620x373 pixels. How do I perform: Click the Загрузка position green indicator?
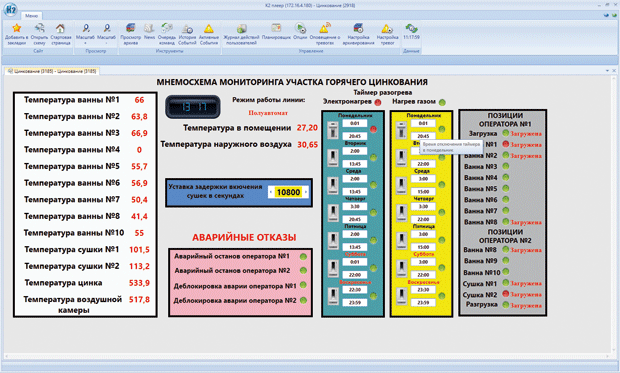pyautogui.click(x=505, y=133)
